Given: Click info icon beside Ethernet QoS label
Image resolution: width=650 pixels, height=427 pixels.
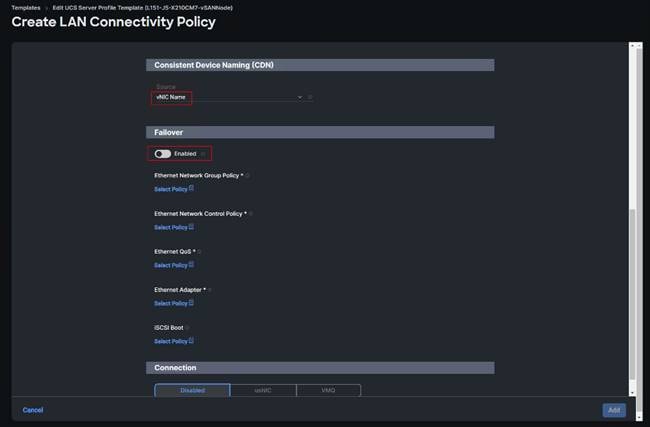Looking at the screenshot, I should pos(200,252).
